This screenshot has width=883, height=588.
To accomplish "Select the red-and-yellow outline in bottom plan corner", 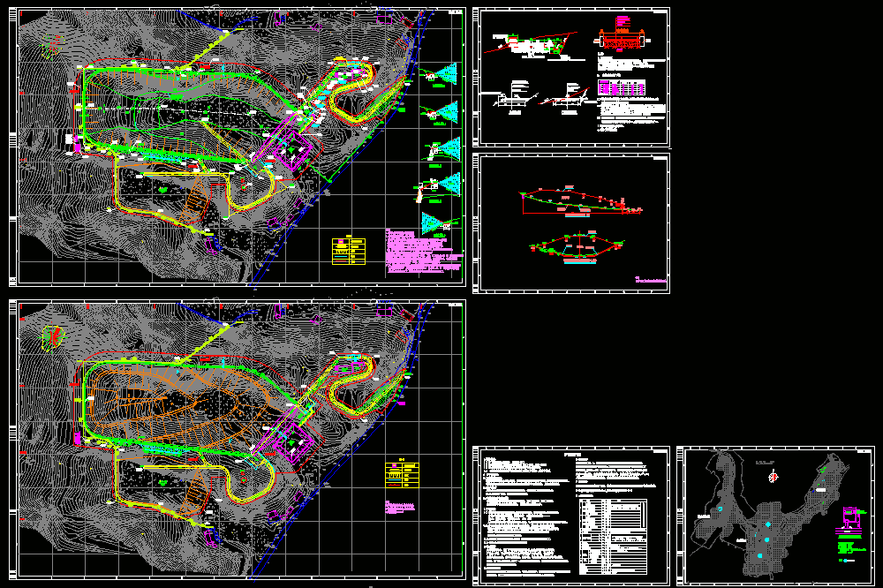I will pyautogui.click(x=54, y=338).
